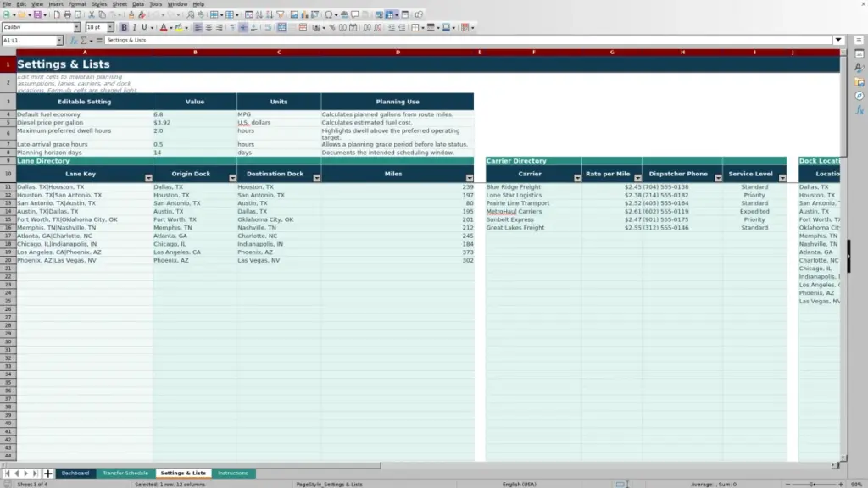Image resolution: width=868 pixels, height=488 pixels.
Task: Open the Font Name dropdown
Action: point(76,28)
